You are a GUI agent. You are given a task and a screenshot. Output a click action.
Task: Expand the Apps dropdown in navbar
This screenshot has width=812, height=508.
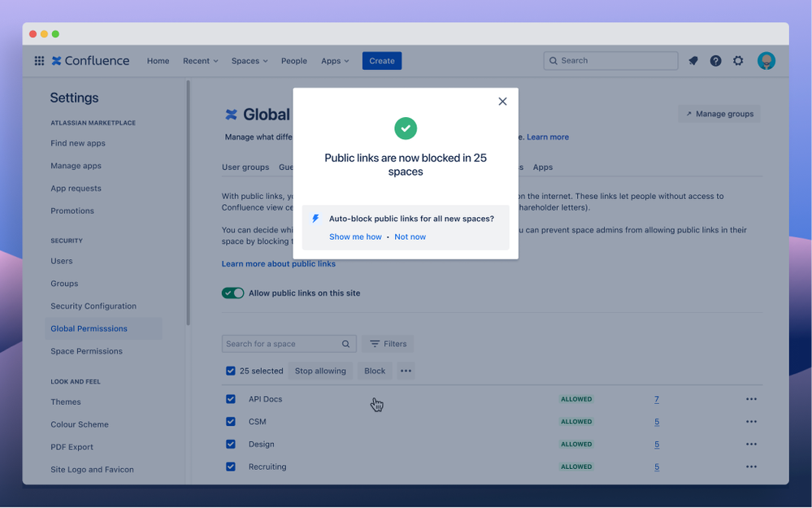335,61
